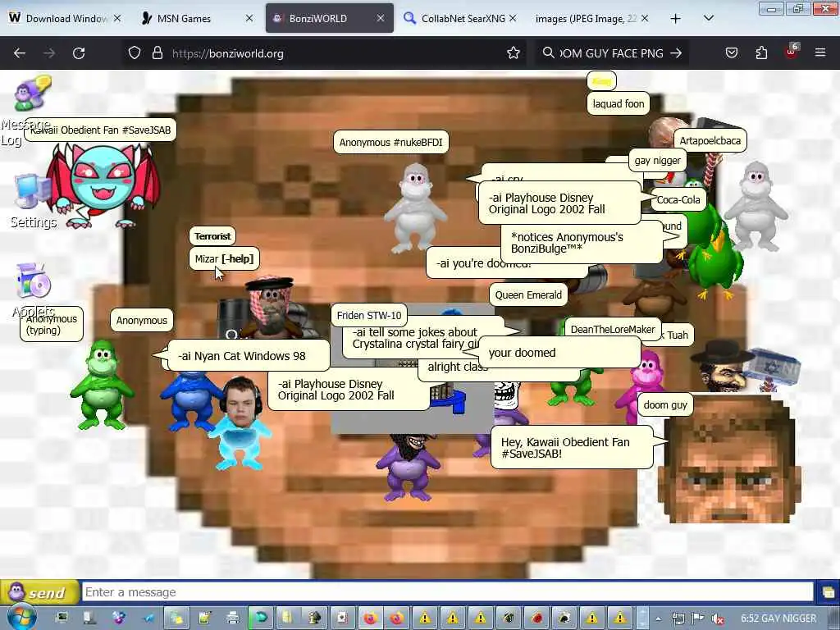Bookmark this page with the star icon

point(514,53)
